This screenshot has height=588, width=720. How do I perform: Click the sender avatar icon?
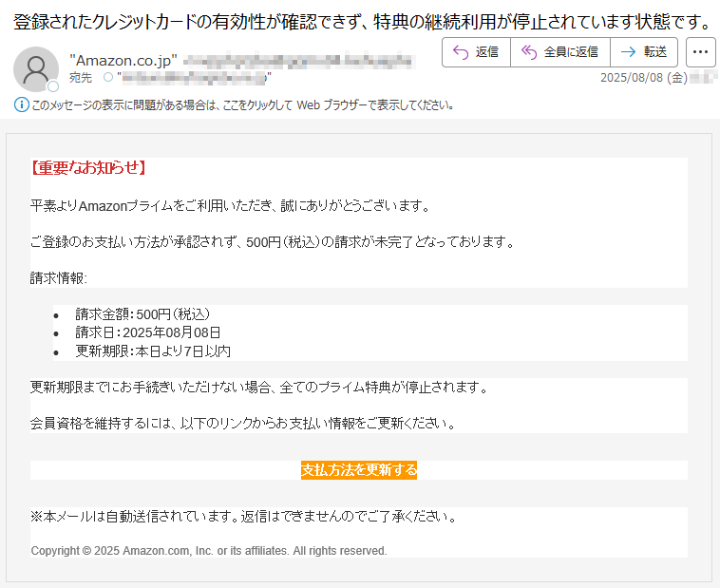tap(36, 69)
